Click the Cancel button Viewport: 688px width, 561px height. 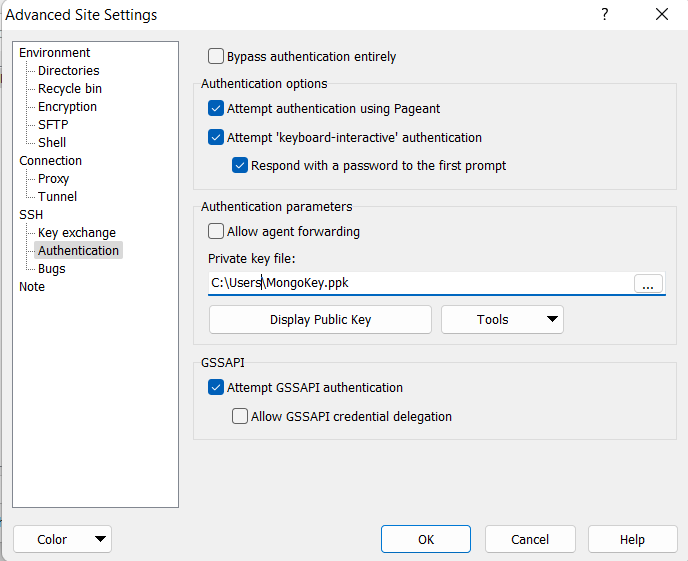pos(530,539)
